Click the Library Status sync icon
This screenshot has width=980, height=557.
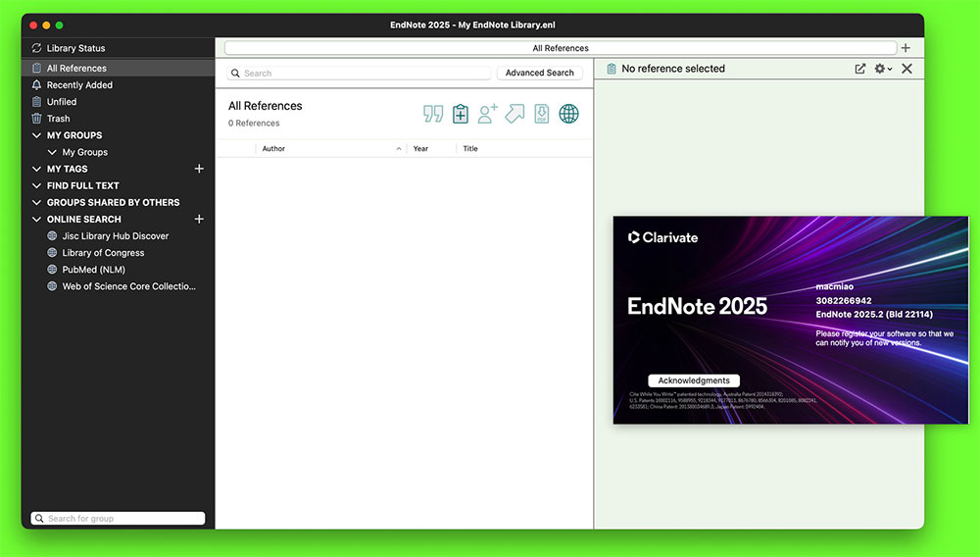(x=36, y=48)
